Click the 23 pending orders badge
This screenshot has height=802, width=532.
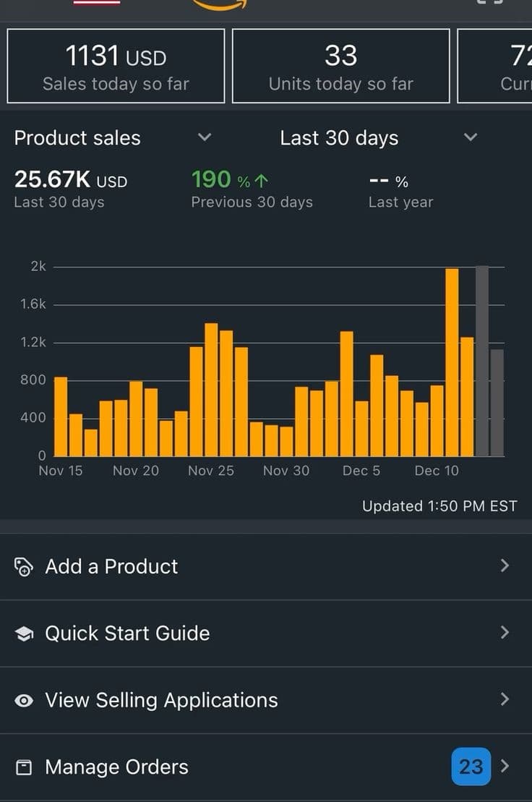(471, 767)
